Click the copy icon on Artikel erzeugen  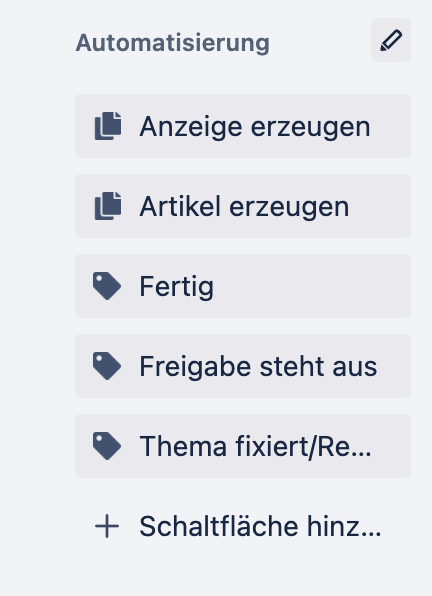108,206
